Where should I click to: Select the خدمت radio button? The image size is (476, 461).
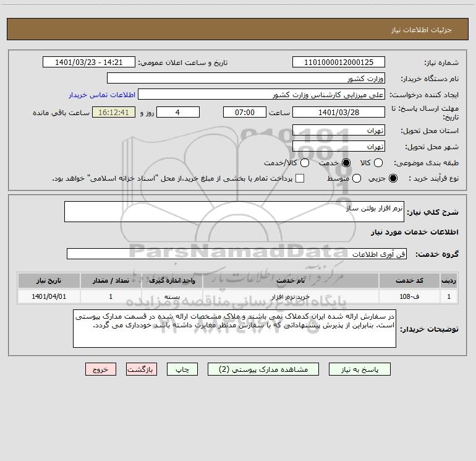346,163
